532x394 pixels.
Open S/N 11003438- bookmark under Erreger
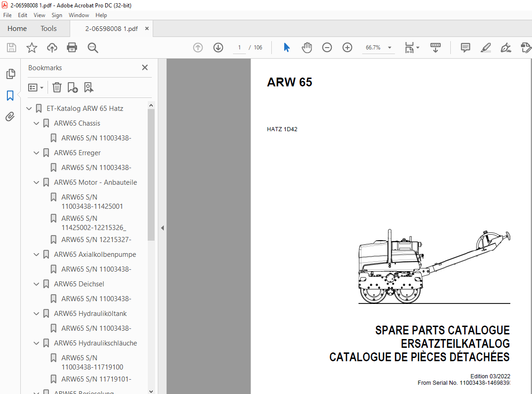point(96,168)
